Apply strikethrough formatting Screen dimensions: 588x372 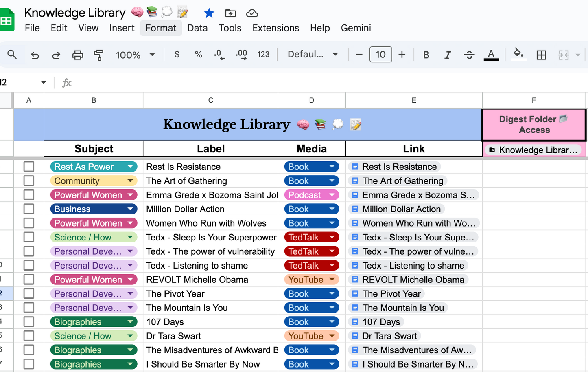pyautogui.click(x=469, y=54)
